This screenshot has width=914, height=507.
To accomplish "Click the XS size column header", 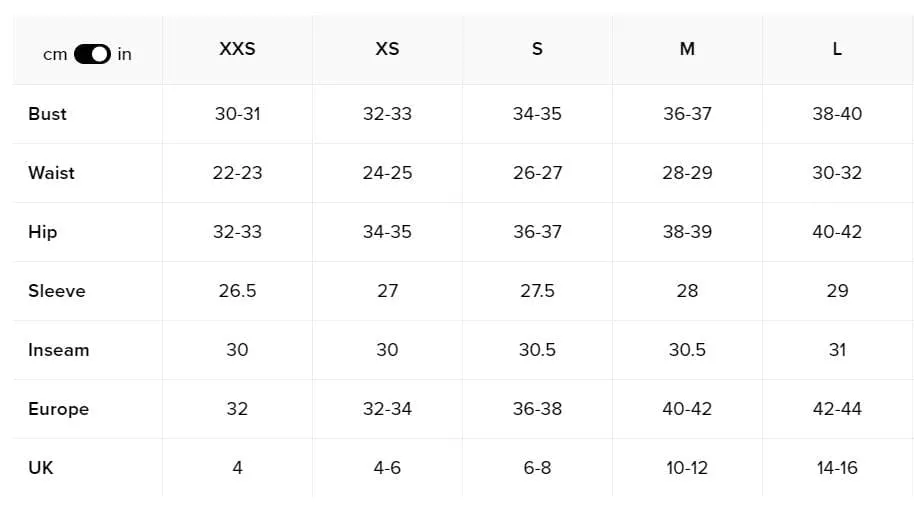I will point(387,49).
